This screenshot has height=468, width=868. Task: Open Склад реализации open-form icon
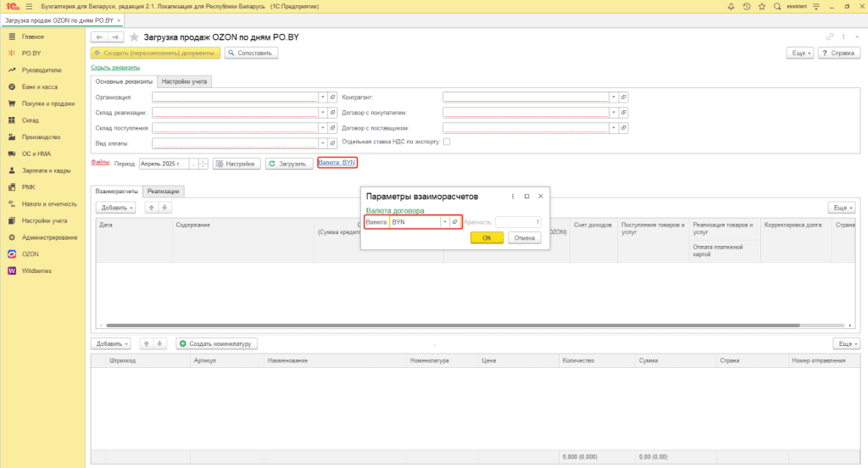point(332,113)
